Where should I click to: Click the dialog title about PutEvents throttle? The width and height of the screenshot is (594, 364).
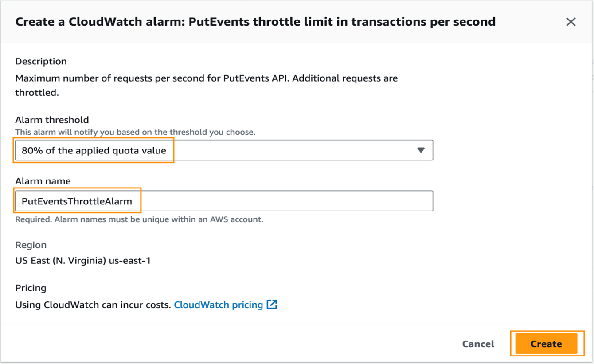(x=255, y=22)
